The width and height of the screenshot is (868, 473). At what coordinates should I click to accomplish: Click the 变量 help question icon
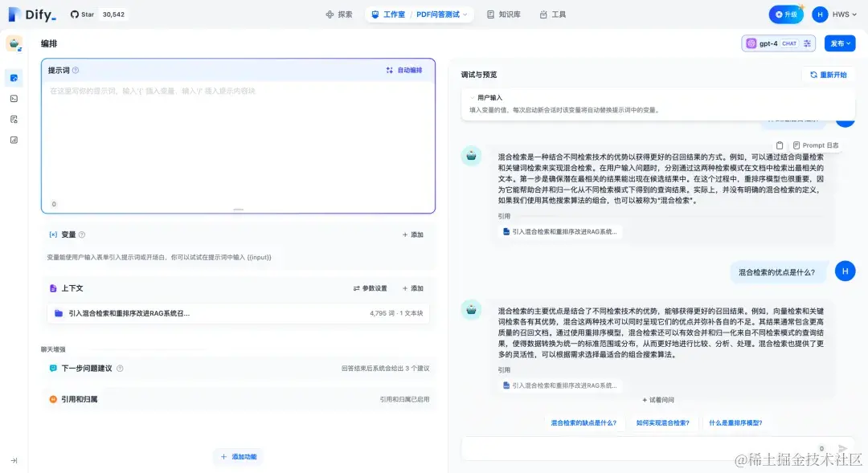[82, 234]
